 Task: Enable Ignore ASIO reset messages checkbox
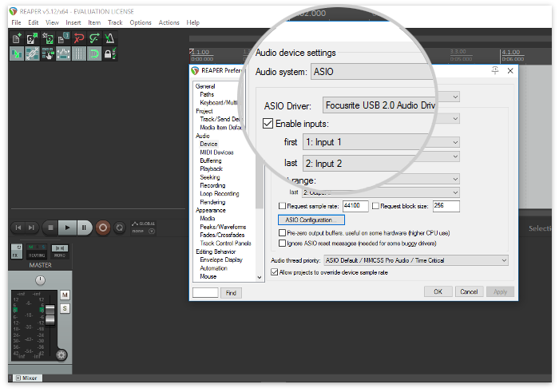tap(282, 244)
